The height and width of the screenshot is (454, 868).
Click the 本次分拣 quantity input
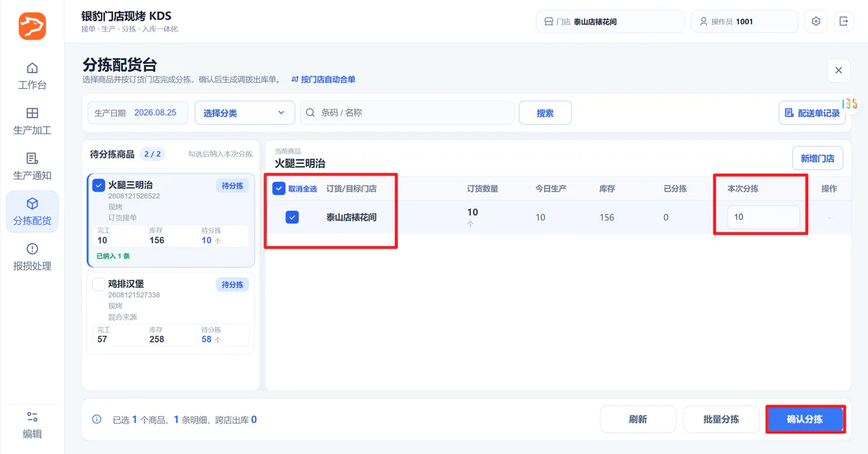pos(763,217)
